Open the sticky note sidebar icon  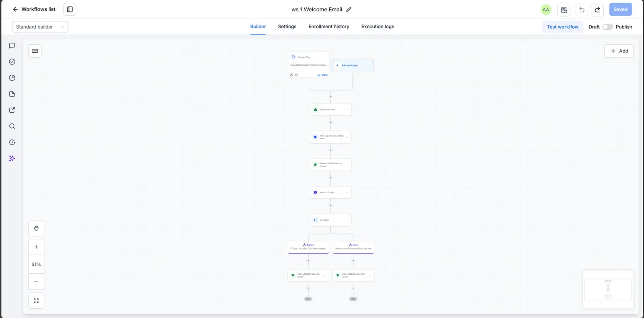(x=12, y=94)
